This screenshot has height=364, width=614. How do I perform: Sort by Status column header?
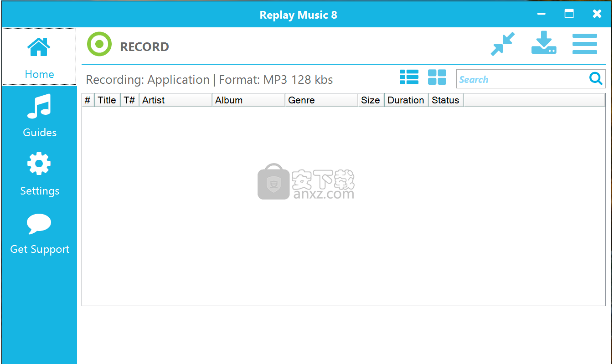click(x=446, y=100)
